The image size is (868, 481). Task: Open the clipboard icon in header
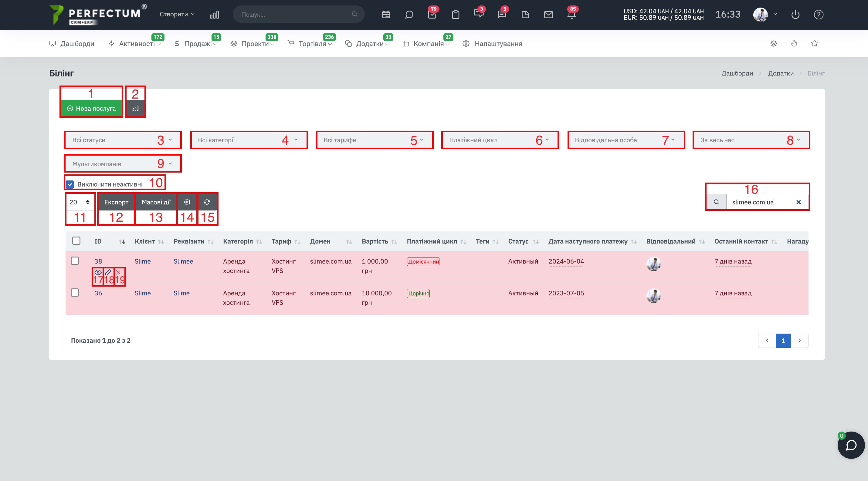[456, 15]
